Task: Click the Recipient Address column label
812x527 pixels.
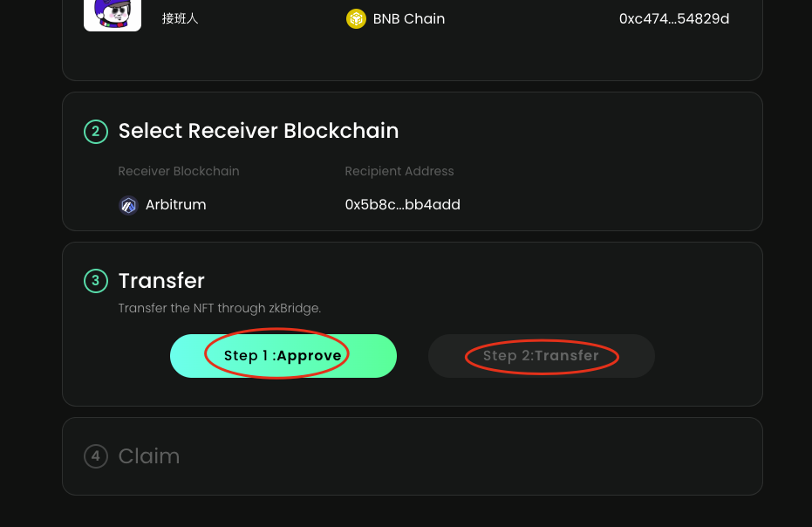Action: pyautogui.click(x=399, y=171)
